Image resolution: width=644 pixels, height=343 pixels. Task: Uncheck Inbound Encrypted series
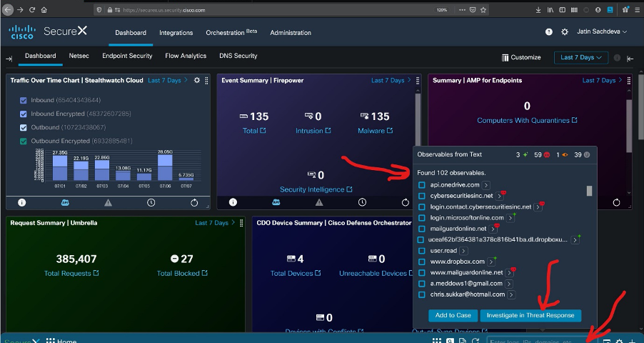24,114
